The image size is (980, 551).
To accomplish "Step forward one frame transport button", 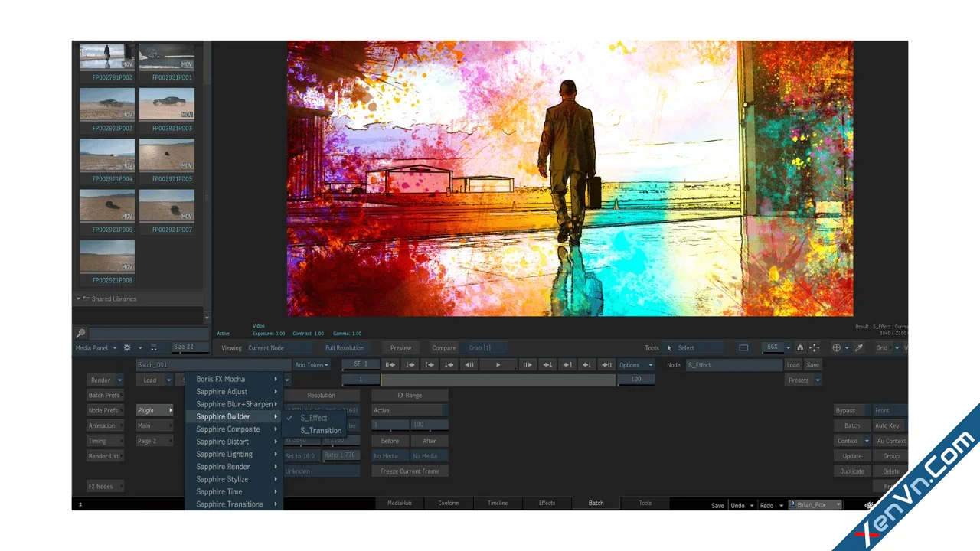I will click(528, 365).
